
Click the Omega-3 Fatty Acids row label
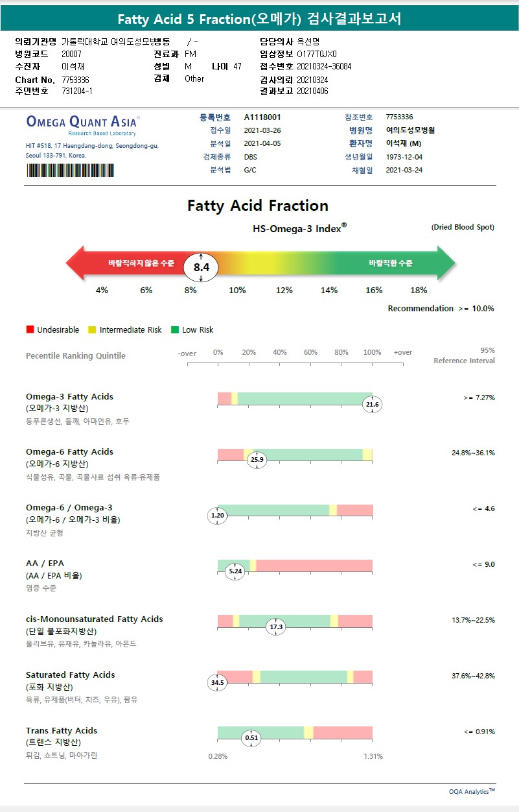point(69,396)
